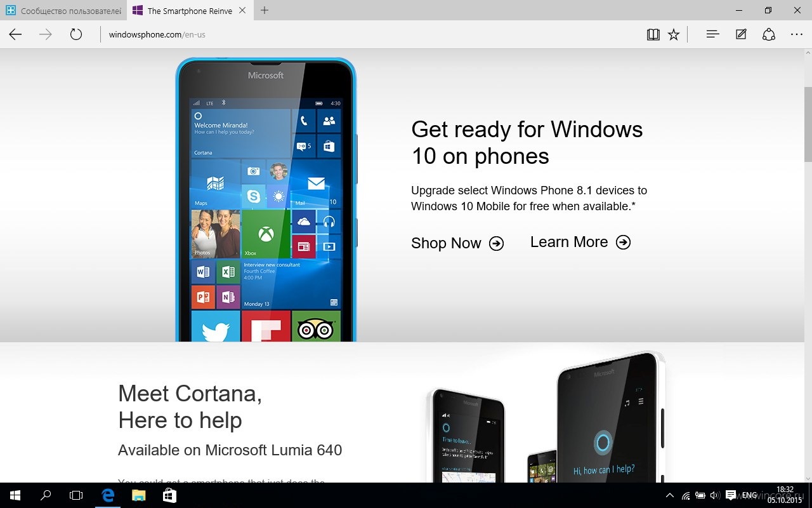Click the blue Lumia phone image
This screenshot has width=812, height=508.
266,199
